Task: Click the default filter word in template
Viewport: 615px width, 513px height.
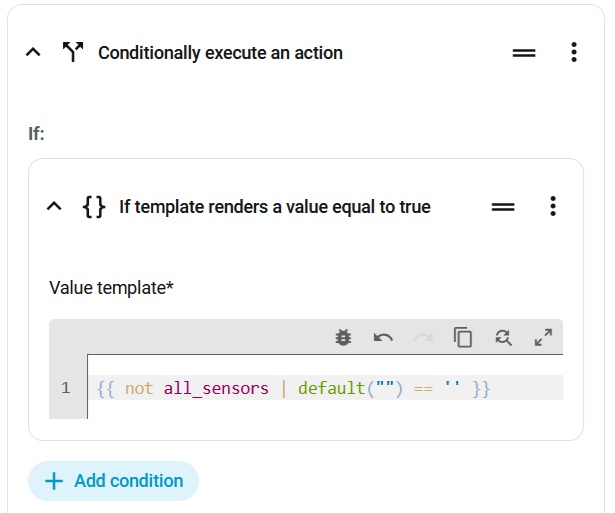Action: pos(331,388)
